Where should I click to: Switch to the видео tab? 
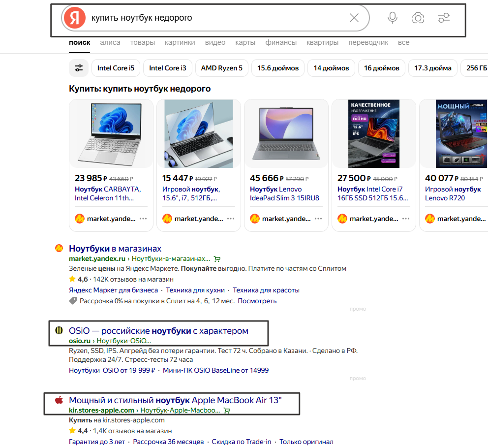click(x=215, y=42)
